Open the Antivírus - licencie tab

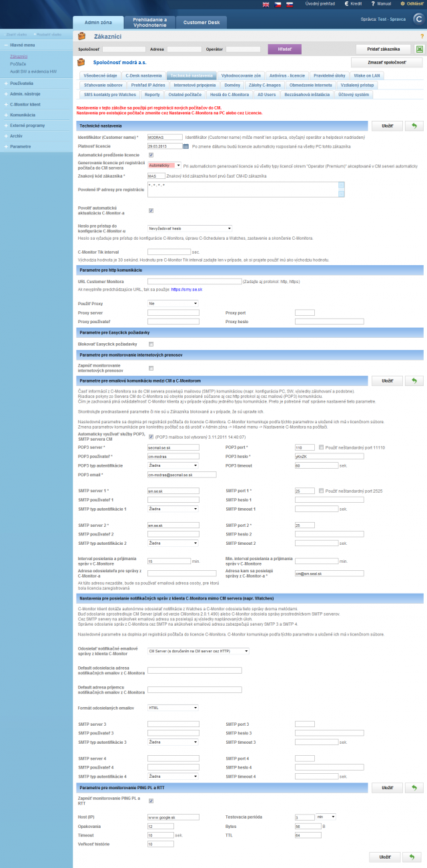(x=288, y=75)
